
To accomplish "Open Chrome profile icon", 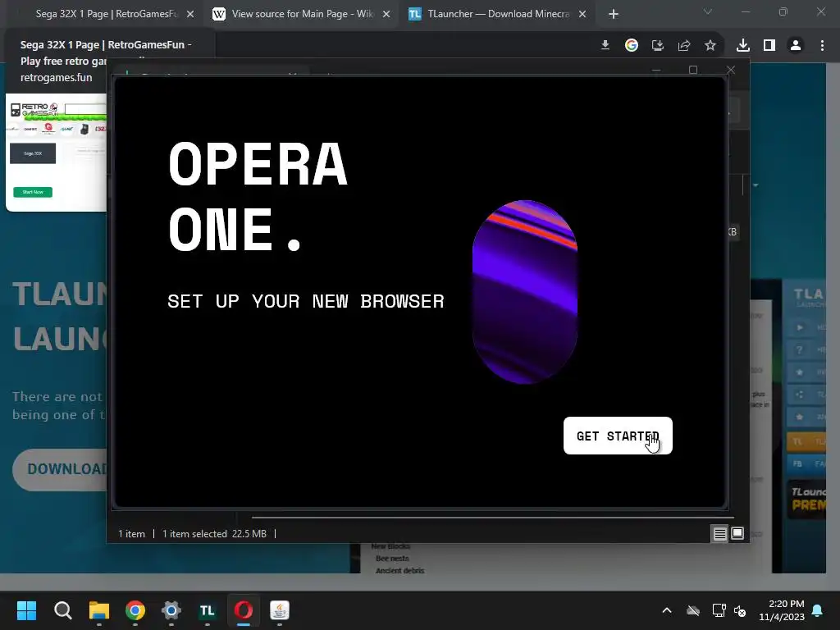I will 796,46.
